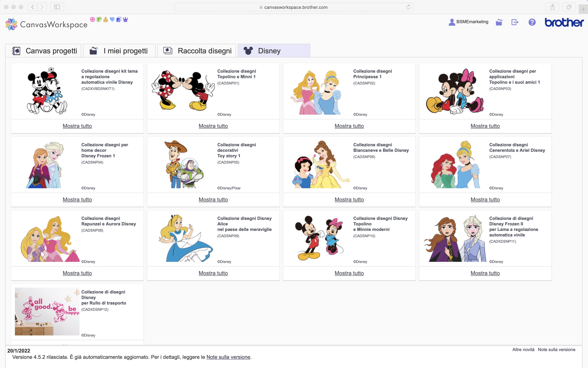Click Mostra tutto for kit lama vinile Disney
This screenshot has height=368, width=588.
77,126
